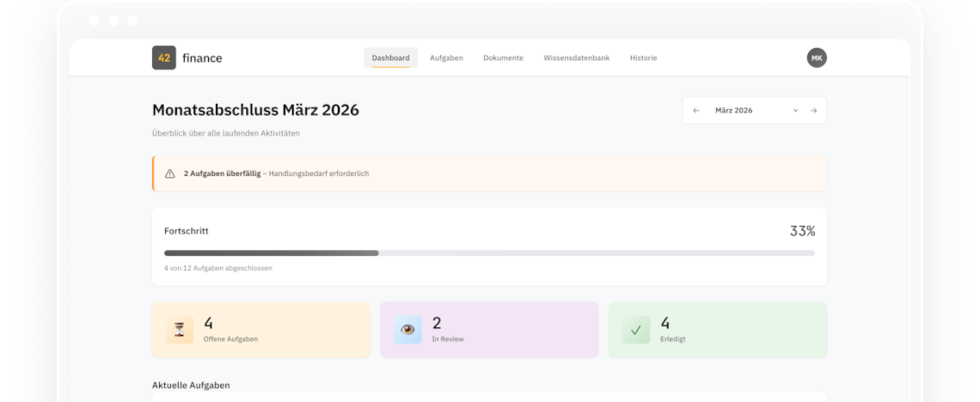This screenshot has height=402, width=980.
Task: Open the Erledigt card
Action: coord(718,330)
